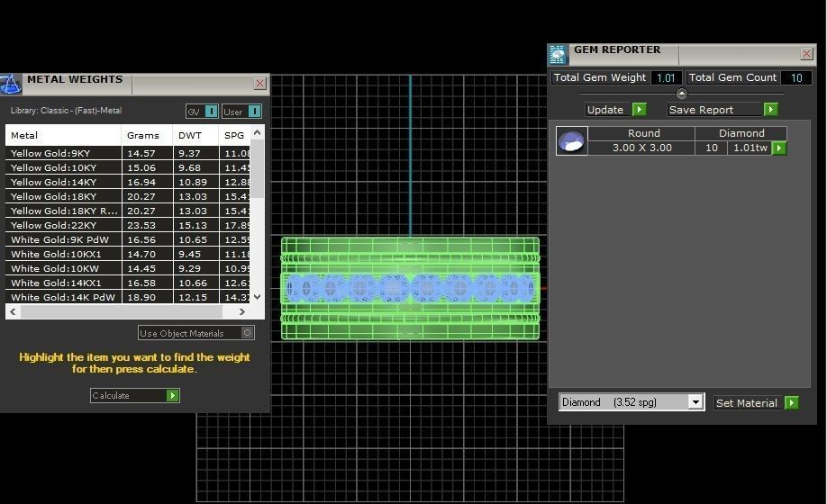Click the vertical scrollbar thumb in metal list
Image resolution: width=827 pixels, height=504 pixels.
257,169
